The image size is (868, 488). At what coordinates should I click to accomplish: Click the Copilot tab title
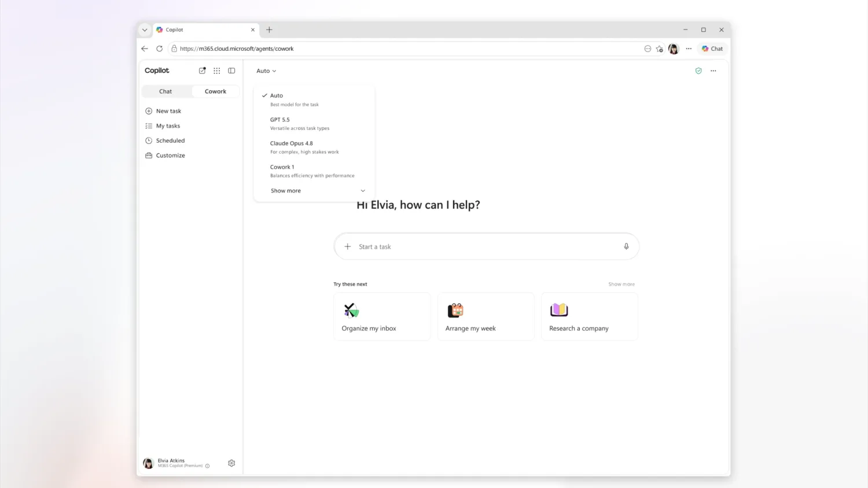[174, 29]
